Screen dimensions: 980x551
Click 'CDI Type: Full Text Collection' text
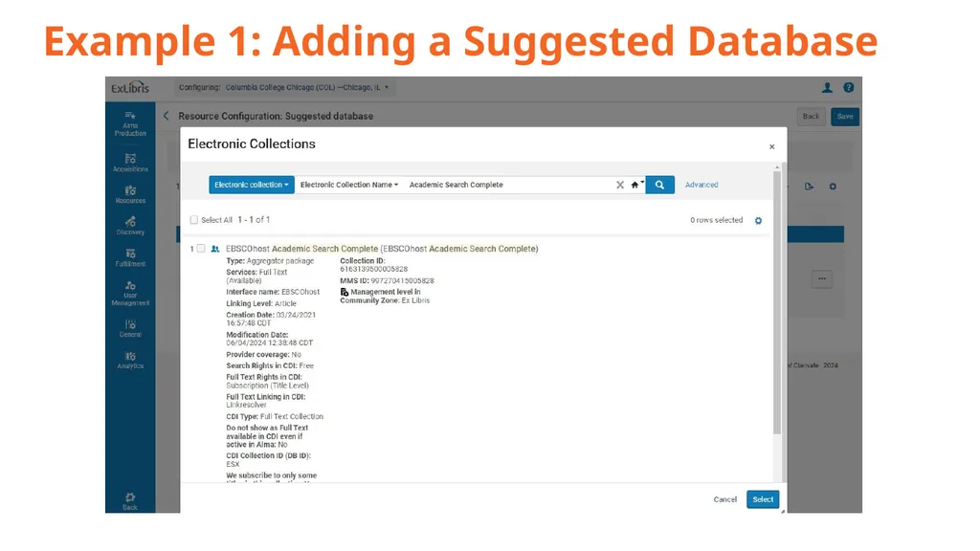point(275,417)
